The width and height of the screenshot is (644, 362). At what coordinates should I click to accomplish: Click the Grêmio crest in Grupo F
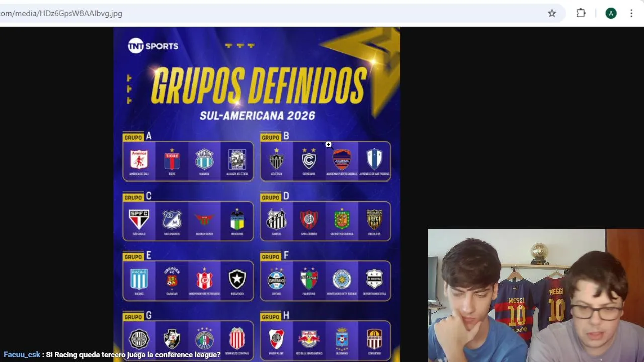tap(276, 279)
